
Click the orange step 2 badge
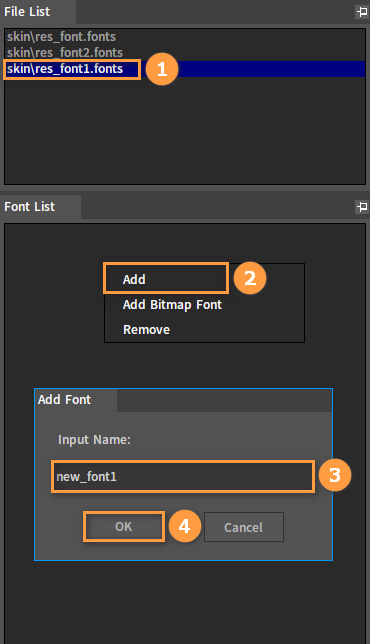pyautogui.click(x=250, y=278)
